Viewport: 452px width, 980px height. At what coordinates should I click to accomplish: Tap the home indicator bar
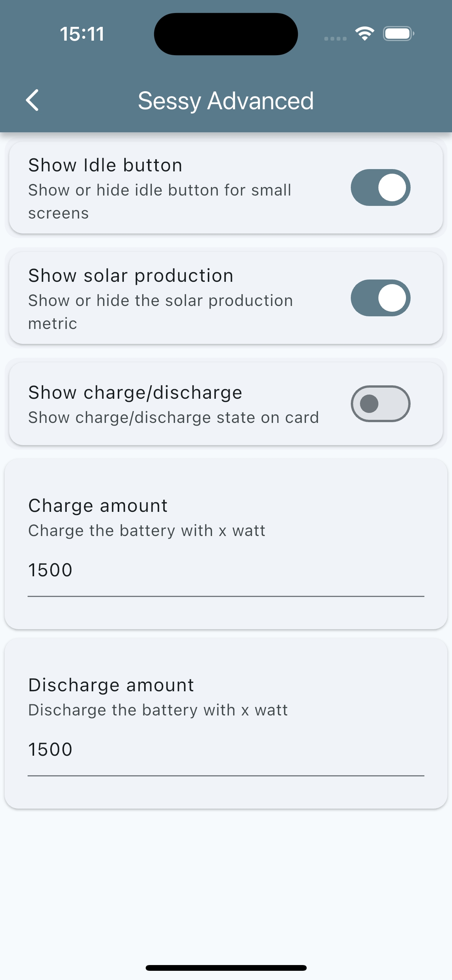(226, 968)
